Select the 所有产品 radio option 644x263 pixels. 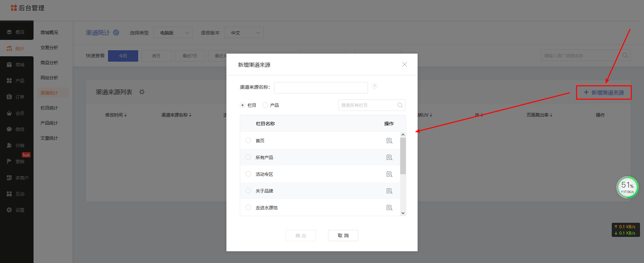(x=248, y=157)
